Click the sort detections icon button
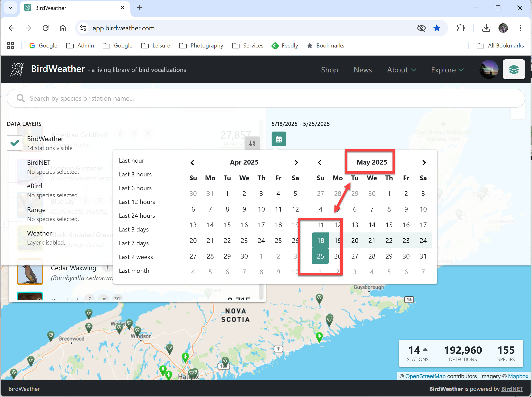 pyautogui.click(x=252, y=143)
